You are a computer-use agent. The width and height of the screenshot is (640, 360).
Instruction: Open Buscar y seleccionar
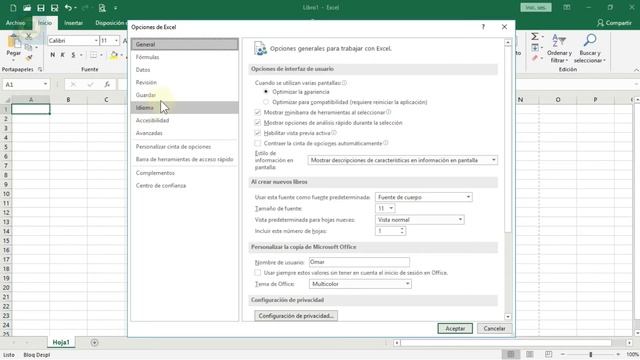589,48
